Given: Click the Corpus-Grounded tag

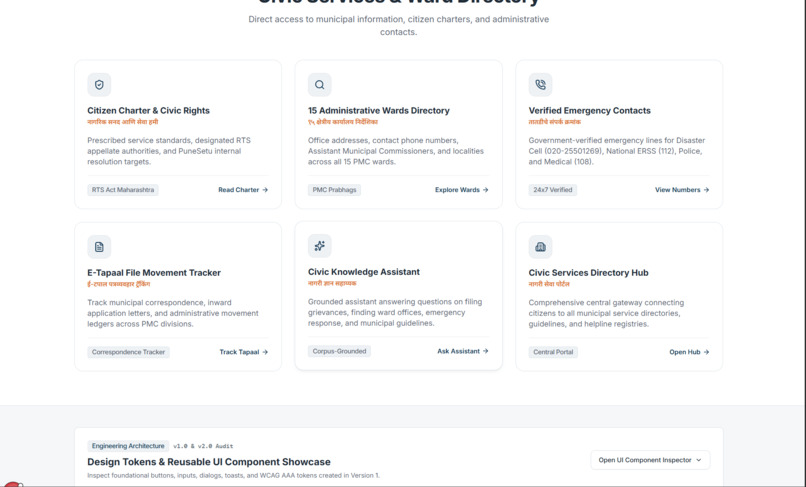Looking at the screenshot, I should (x=339, y=351).
